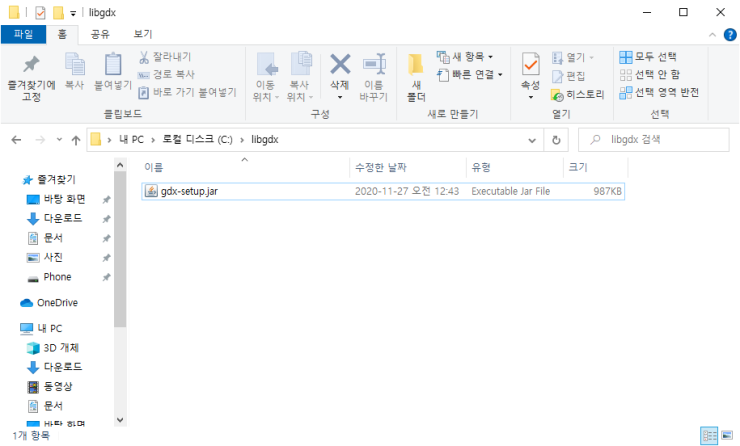Open address bar history dropdown

click(x=532, y=140)
